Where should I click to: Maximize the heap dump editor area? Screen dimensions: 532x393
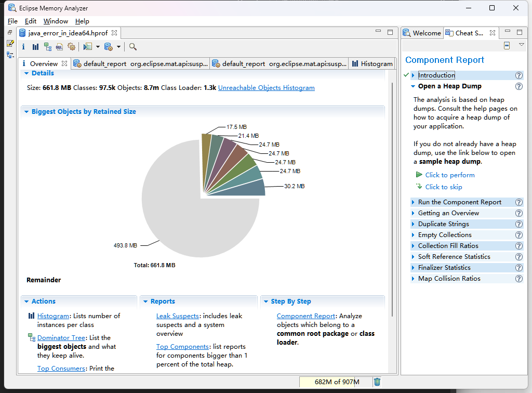pyautogui.click(x=390, y=32)
